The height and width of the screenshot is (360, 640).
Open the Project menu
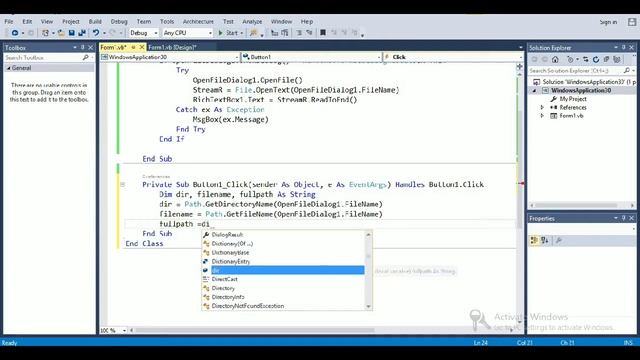71,22
